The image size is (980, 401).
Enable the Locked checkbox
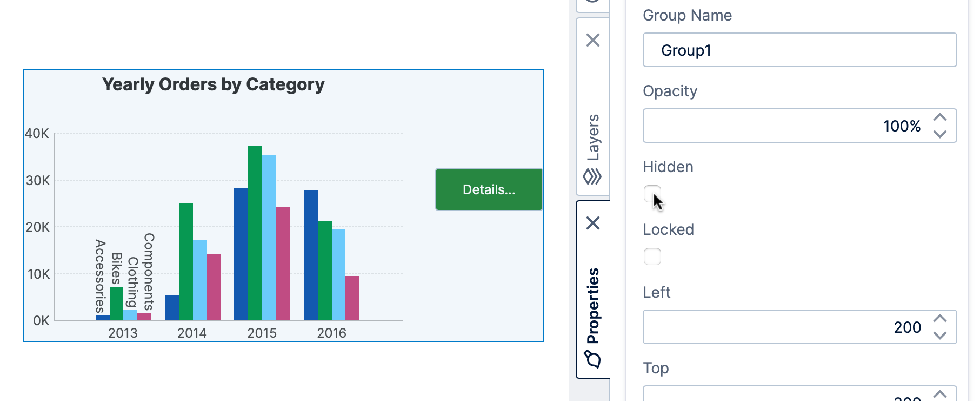(x=652, y=256)
